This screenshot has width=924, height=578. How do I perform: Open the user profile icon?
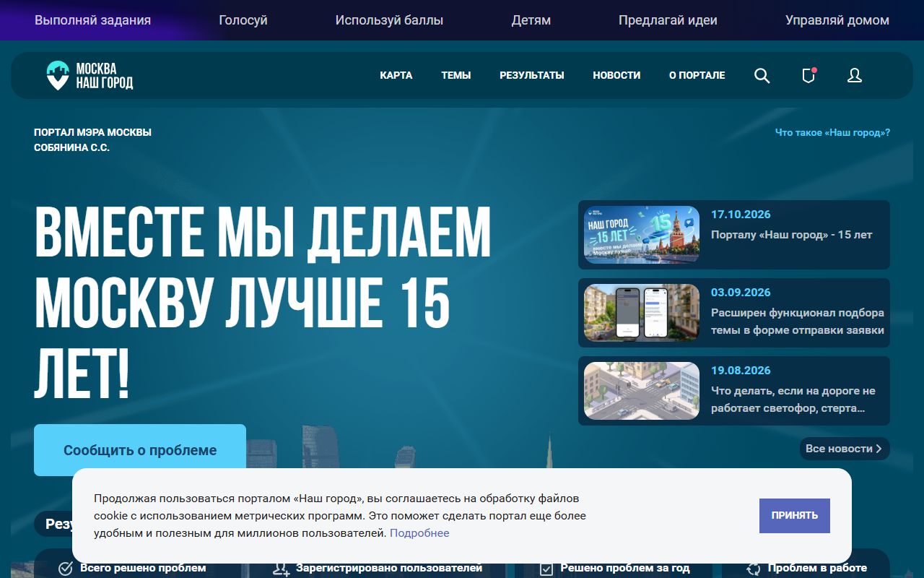coord(855,75)
